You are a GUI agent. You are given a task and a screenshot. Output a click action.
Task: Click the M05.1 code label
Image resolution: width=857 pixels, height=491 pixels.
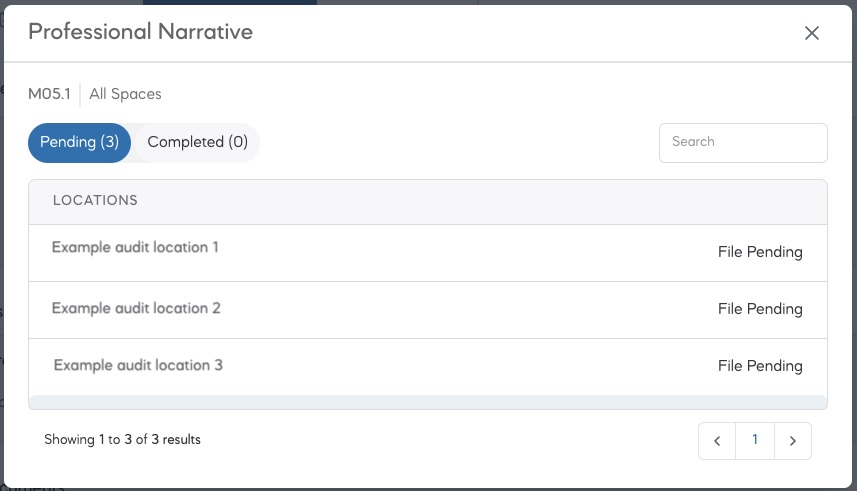click(49, 94)
